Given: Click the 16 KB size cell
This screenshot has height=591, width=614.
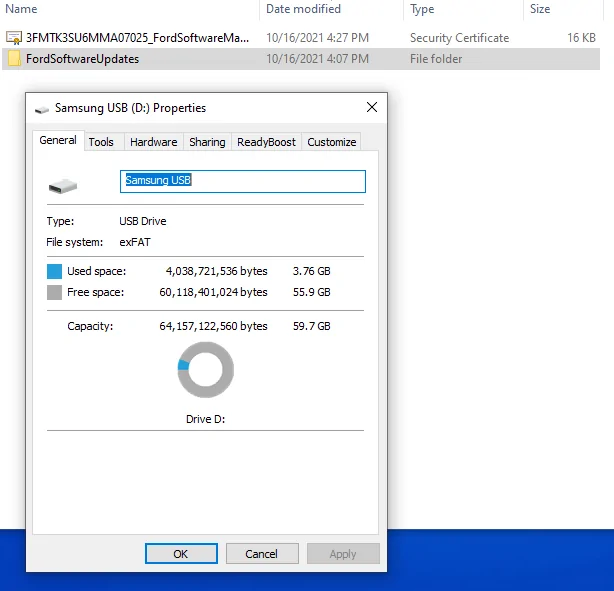Looking at the screenshot, I should (581, 38).
